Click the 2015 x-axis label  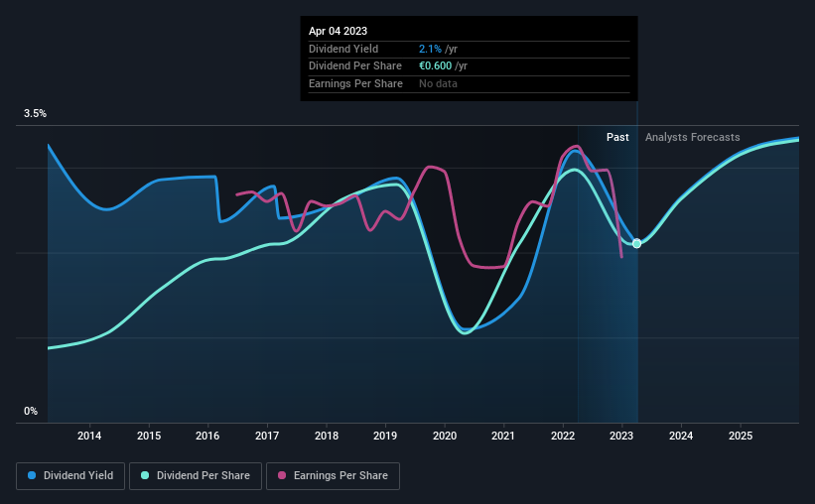(x=149, y=436)
